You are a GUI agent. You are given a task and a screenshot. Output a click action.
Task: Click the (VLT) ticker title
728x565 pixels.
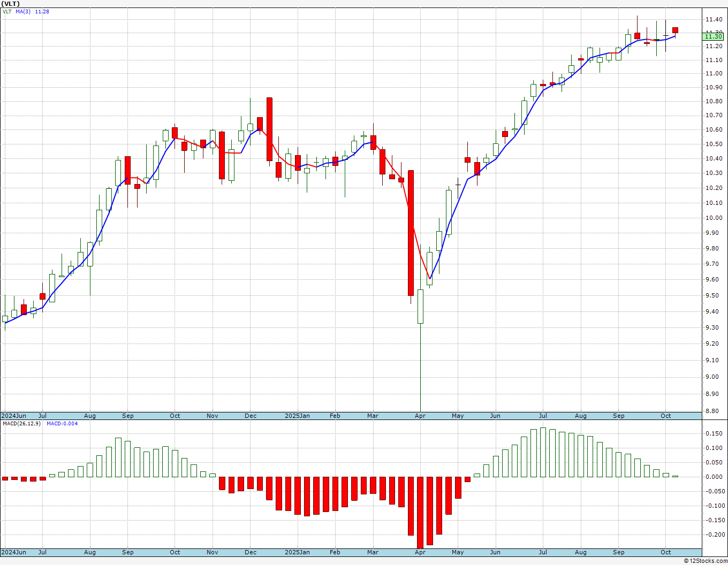coord(11,4)
